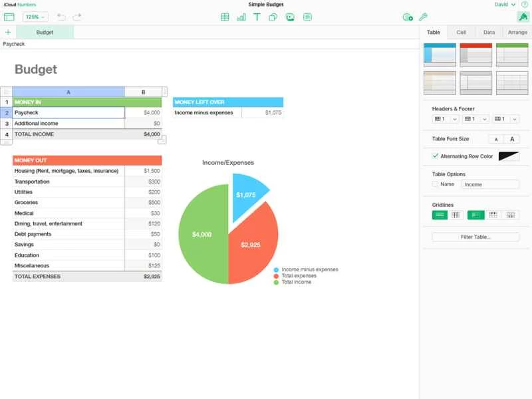Select the Arrange tab
Viewport: 532px width, 399px height.
(516, 31)
